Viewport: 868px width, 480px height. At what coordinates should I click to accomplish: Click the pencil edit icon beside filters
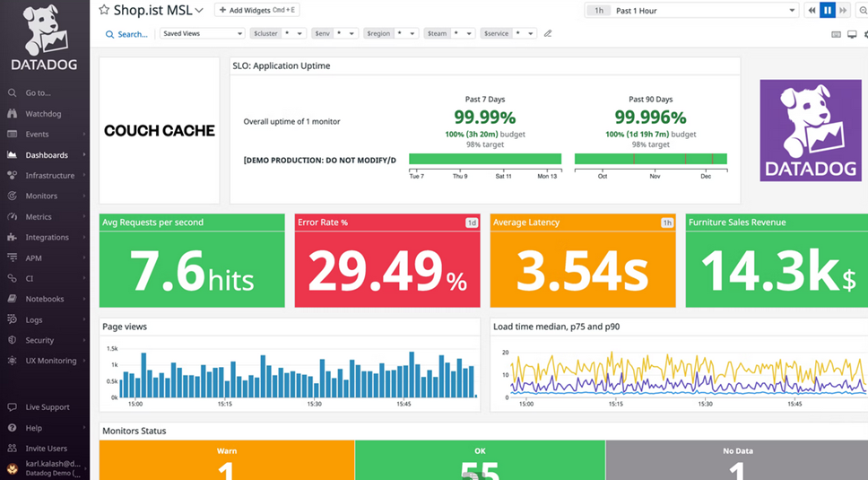coord(548,34)
